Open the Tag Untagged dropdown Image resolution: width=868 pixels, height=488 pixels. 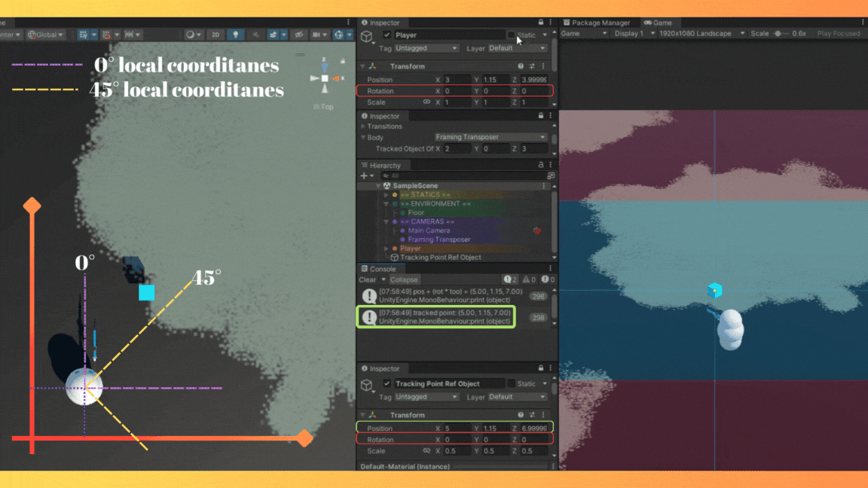pyautogui.click(x=426, y=48)
